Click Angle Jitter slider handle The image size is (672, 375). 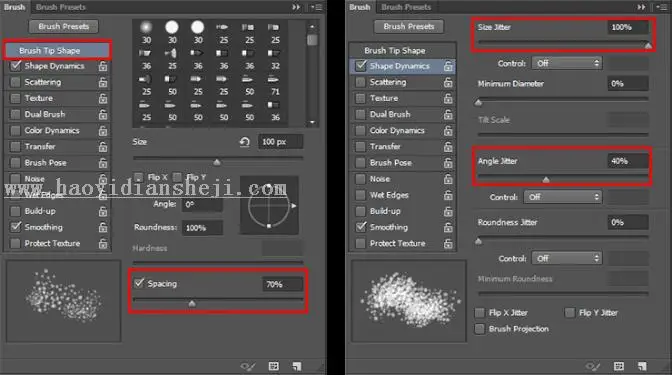coord(546,180)
